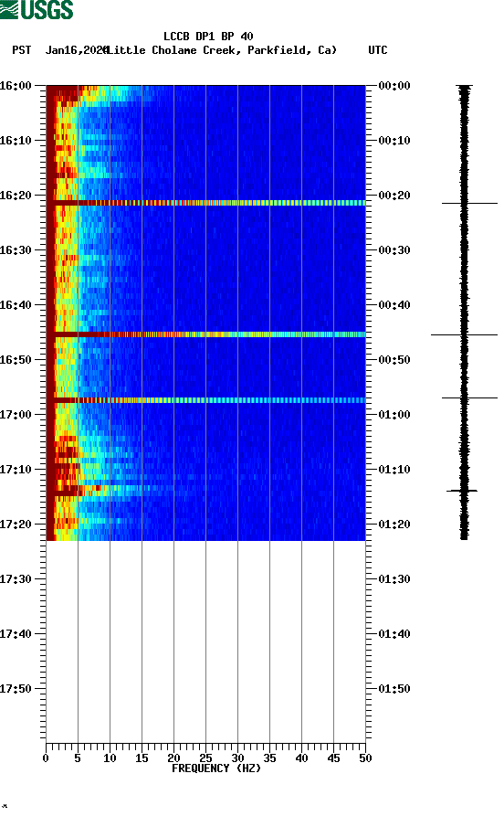Viewport: 504px width, 816px height.
Task: Click the 00:00 UTC time label
Action: [x=394, y=85]
